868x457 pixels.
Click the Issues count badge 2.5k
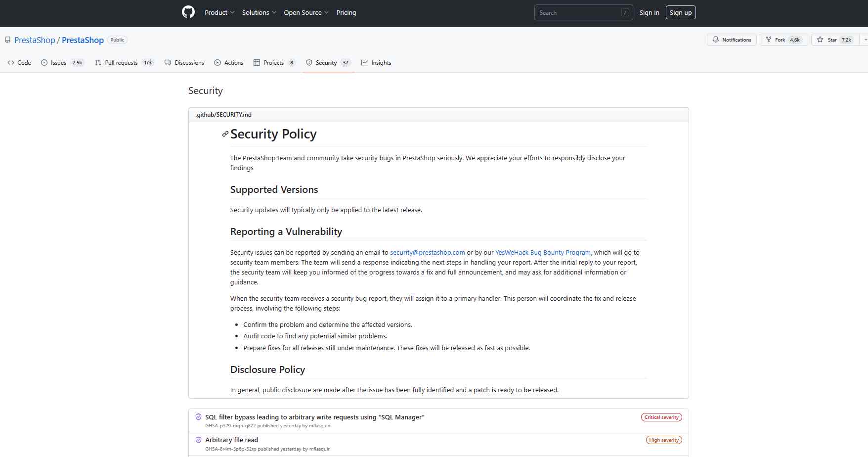click(77, 63)
